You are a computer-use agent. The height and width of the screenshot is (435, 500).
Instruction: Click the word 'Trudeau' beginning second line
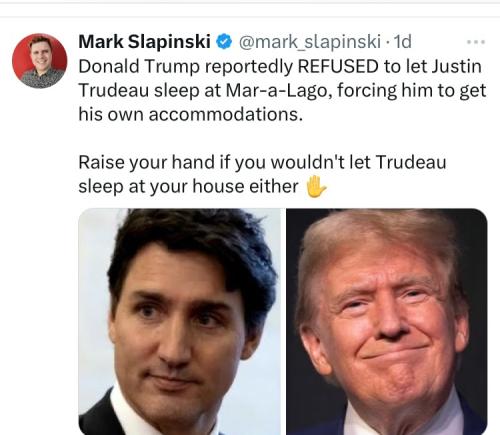coord(114,90)
